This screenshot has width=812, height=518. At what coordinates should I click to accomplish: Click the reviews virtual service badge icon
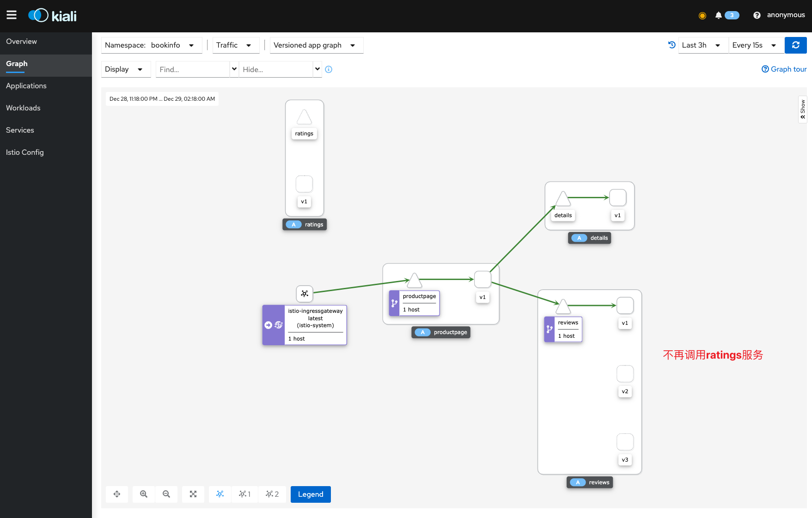(x=549, y=329)
